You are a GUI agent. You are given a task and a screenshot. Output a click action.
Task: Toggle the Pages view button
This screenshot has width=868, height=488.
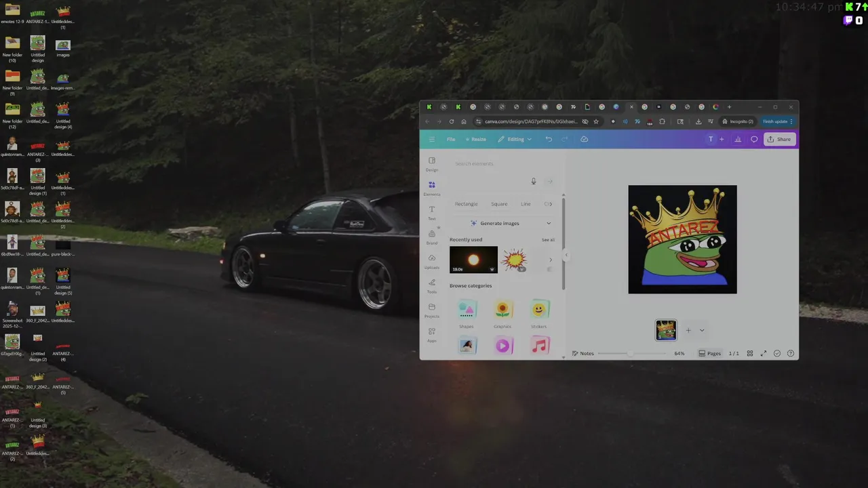pyautogui.click(x=710, y=353)
